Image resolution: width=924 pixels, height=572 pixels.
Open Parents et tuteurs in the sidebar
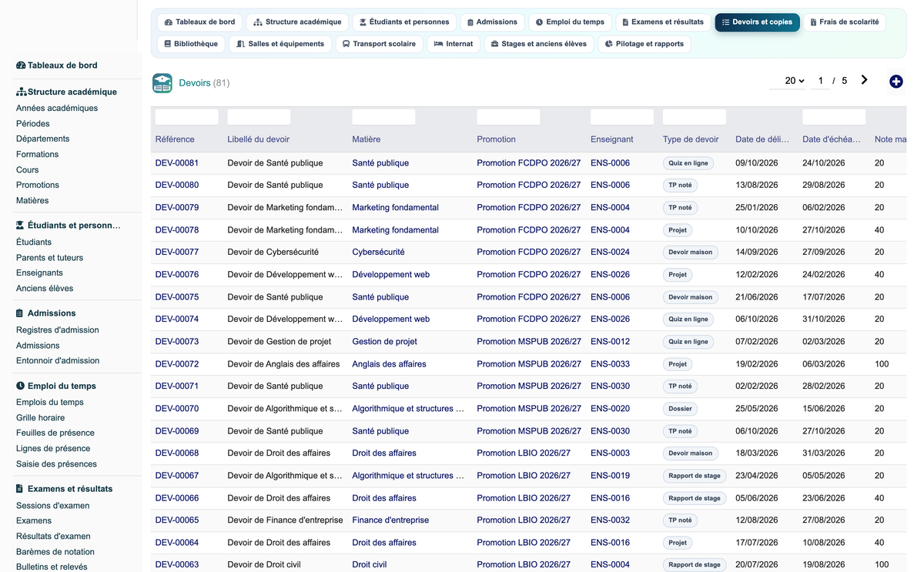pyautogui.click(x=50, y=258)
